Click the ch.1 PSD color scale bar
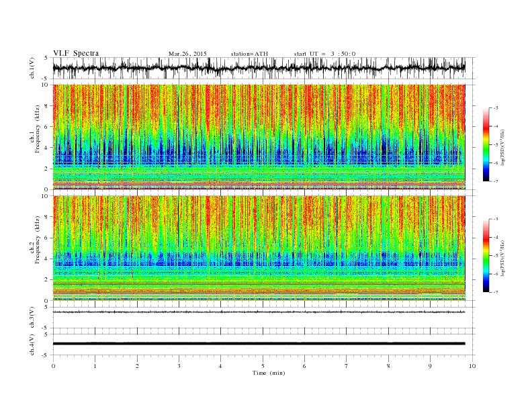The height and width of the screenshot is (411, 532). click(486, 144)
